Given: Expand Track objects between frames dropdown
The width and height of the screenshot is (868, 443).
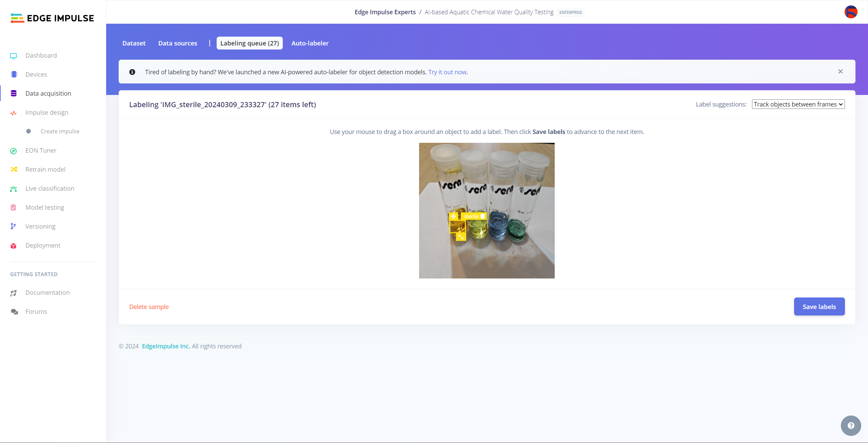Looking at the screenshot, I should (798, 104).
